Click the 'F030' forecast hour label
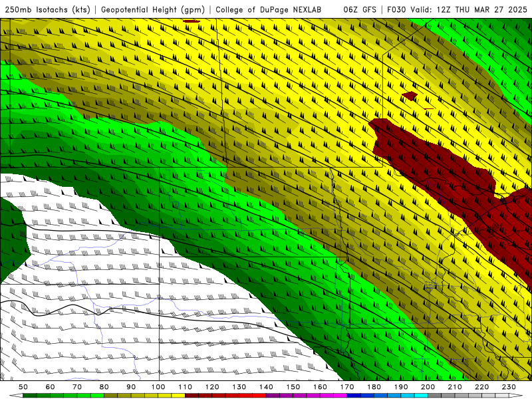532x399 pixels. point(396,10)
